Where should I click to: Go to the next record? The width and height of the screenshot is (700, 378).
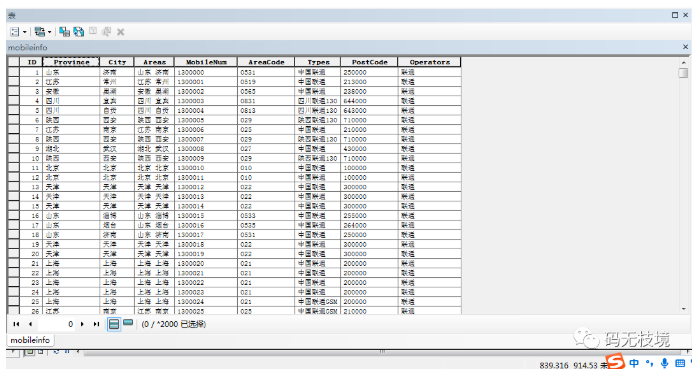82,324
